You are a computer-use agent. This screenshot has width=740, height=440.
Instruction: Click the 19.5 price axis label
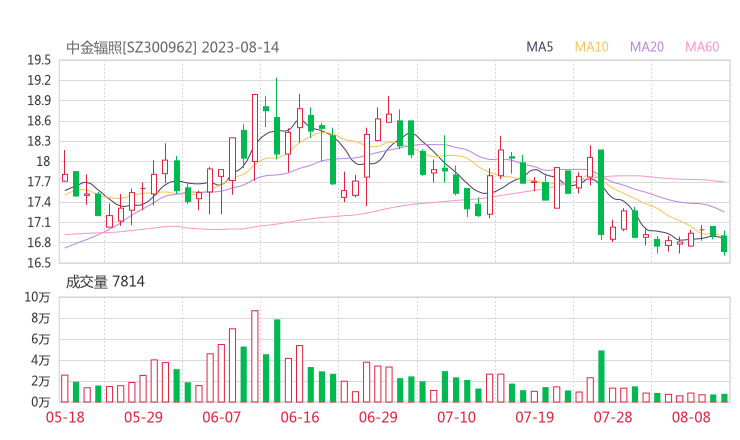tap(39, 60)
